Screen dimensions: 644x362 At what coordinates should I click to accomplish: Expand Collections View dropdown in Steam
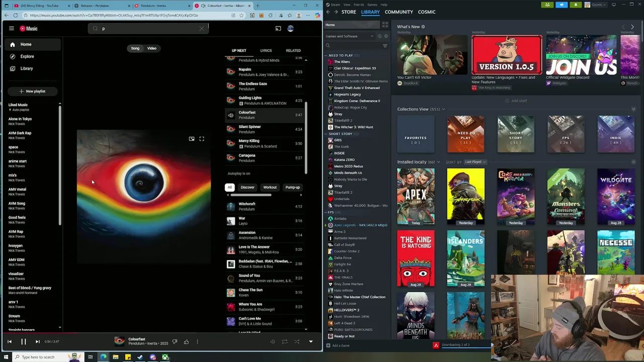(x=443, y=109)
